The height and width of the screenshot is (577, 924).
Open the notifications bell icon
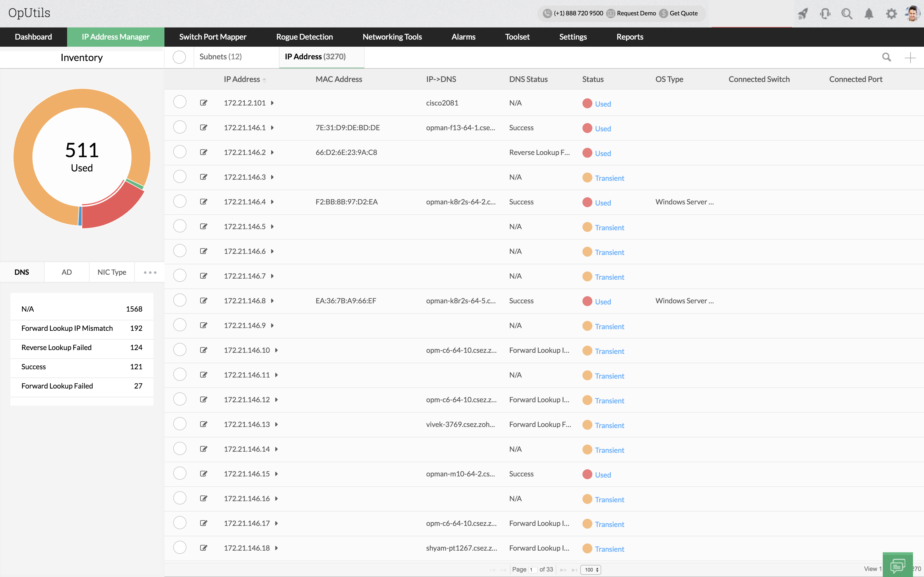pos(869,14)
